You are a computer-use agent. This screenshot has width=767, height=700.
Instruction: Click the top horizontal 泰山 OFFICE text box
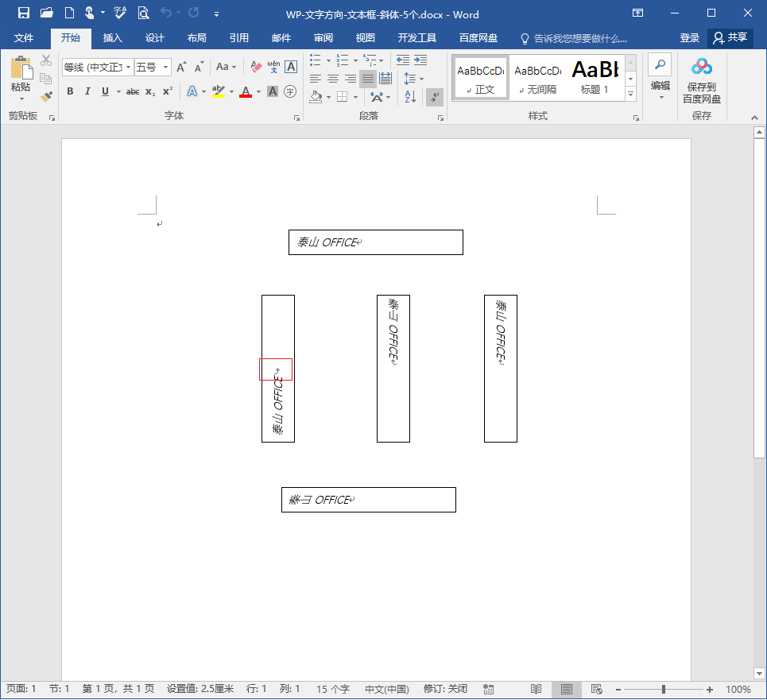[376, 242]
